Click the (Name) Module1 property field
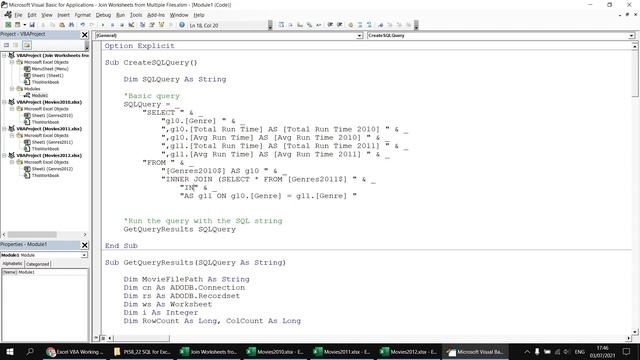 tap(44, 272)
